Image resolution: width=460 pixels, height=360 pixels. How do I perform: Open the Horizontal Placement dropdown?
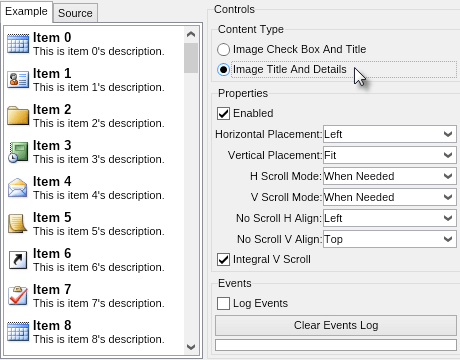coord(390,134)
